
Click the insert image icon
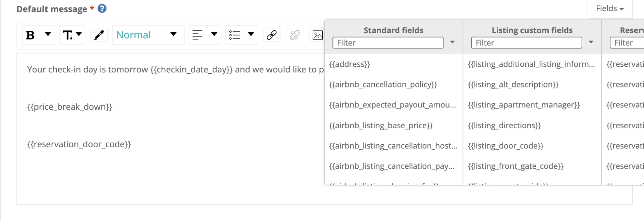pyautogui.click(x=317, y=35)
